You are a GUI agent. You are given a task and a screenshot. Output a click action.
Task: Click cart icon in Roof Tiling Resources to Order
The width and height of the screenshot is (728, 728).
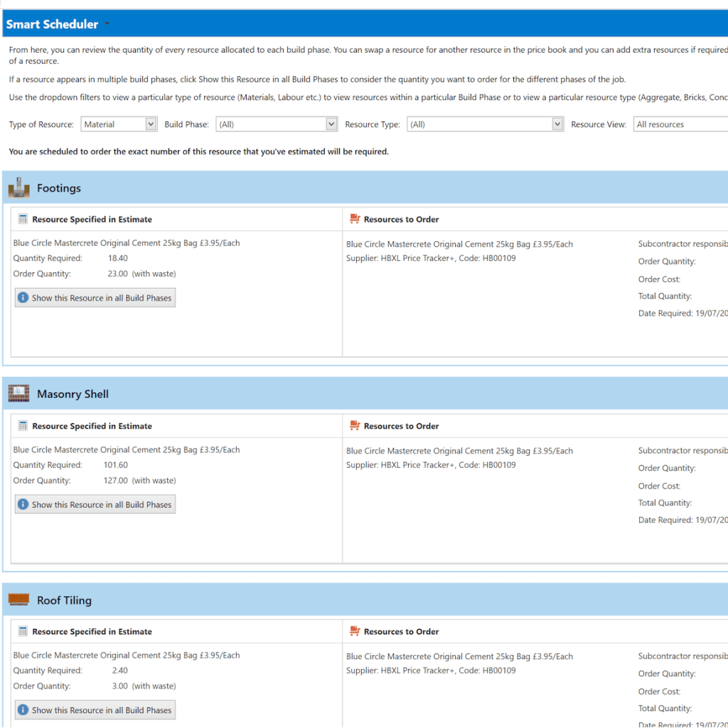(x=355, y=631)
